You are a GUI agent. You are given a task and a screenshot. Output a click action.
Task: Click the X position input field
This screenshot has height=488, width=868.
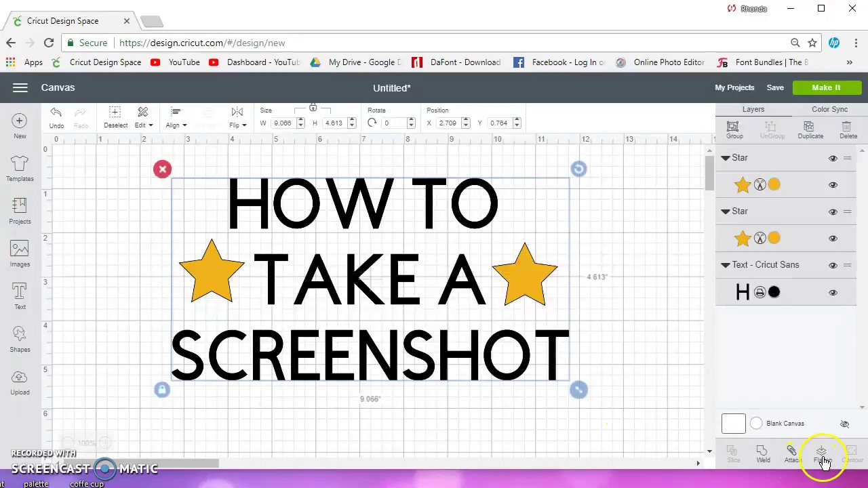[x=448, y=123]
